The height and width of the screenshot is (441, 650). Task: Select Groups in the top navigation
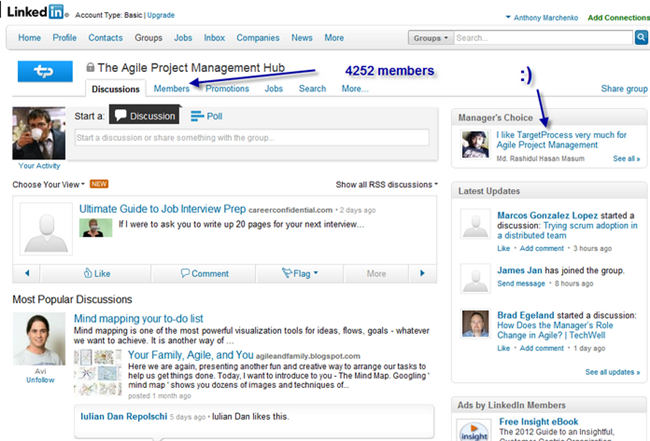click(x=148, y=38)
